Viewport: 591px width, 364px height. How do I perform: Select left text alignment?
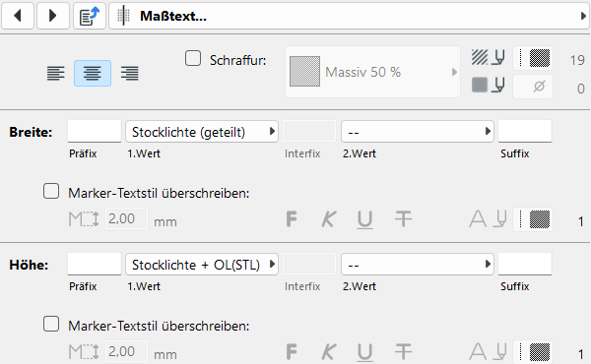coord(56,74)
